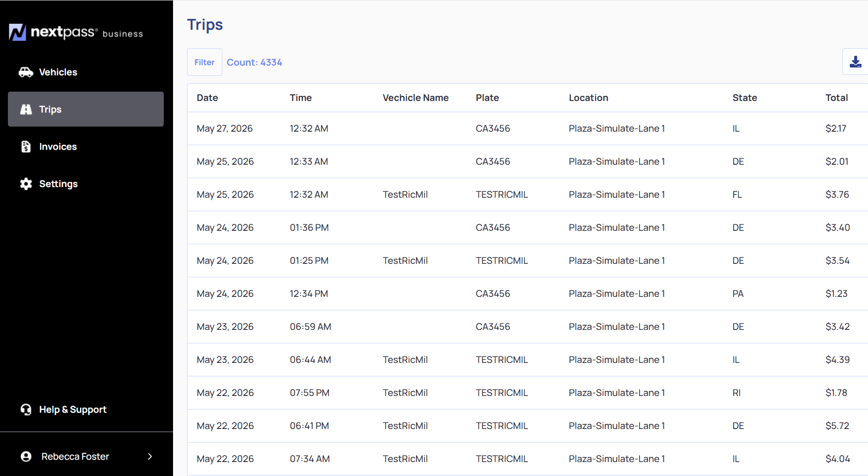Click Rebecca Foster's profile avatar icon
Image resolution: width=868 pixels, height=476 pixels.
pos(26,456)
